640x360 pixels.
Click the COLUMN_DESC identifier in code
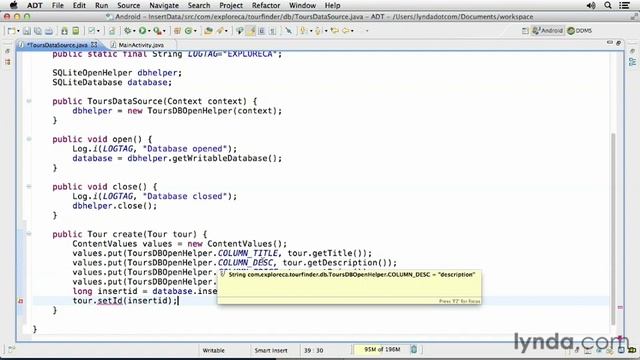pos(245,262)
